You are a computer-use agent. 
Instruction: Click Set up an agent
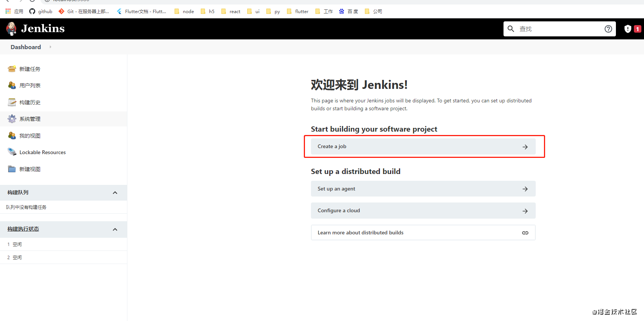point(423,189)
